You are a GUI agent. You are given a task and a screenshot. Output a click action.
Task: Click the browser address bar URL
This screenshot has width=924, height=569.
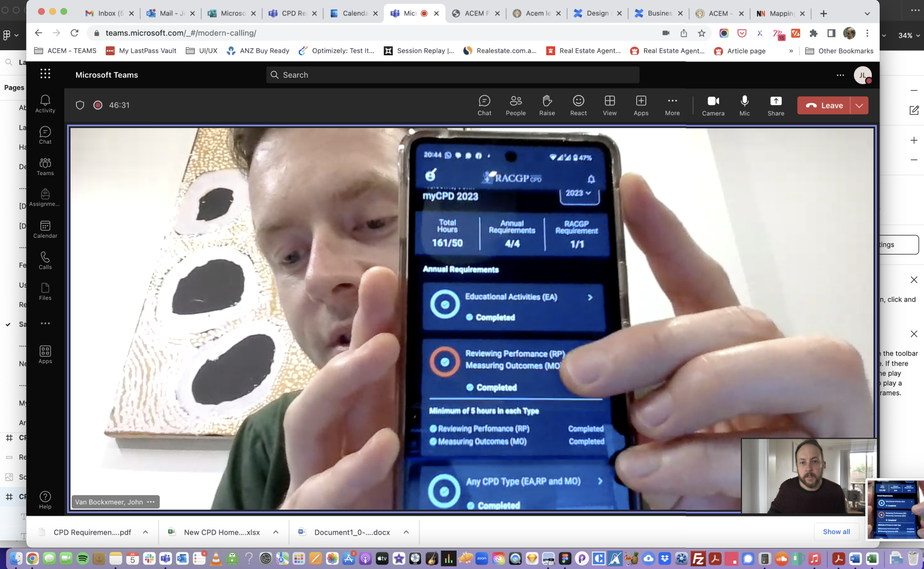coord(181,33)
